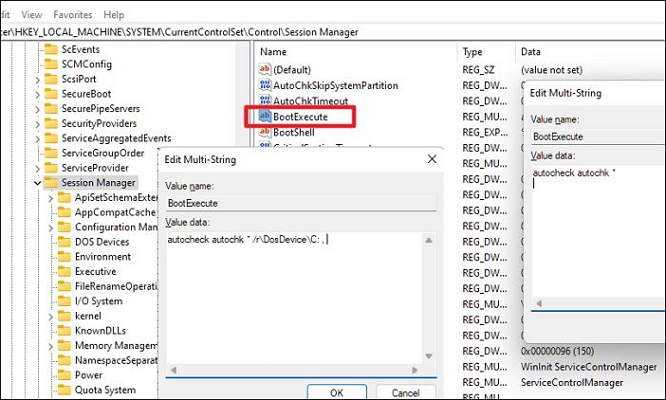Expand the SecurePipeServers key
This screenshot has width=666, height=400.
point(38,108)
